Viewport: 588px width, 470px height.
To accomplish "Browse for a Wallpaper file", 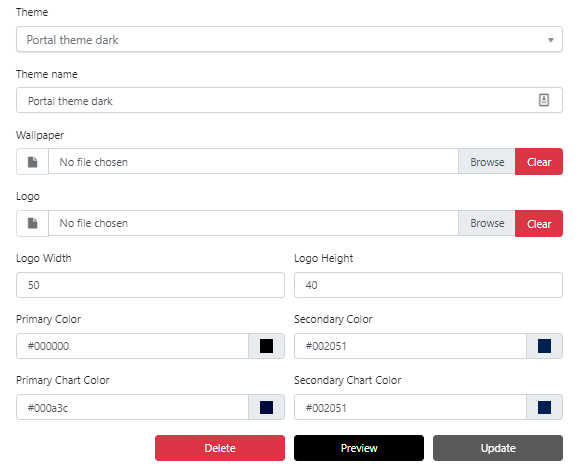I will pos(487,162).
